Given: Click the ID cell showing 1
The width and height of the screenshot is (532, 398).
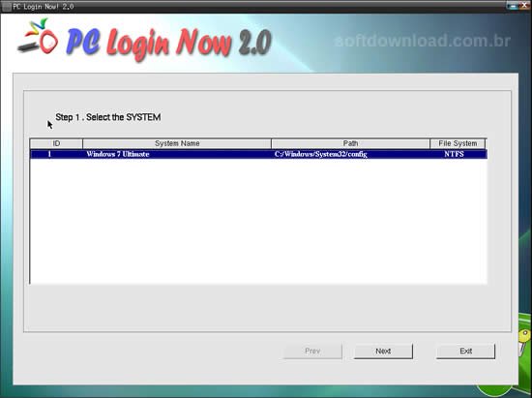Looking at the screenshot, I should click(x=49, y=154).
